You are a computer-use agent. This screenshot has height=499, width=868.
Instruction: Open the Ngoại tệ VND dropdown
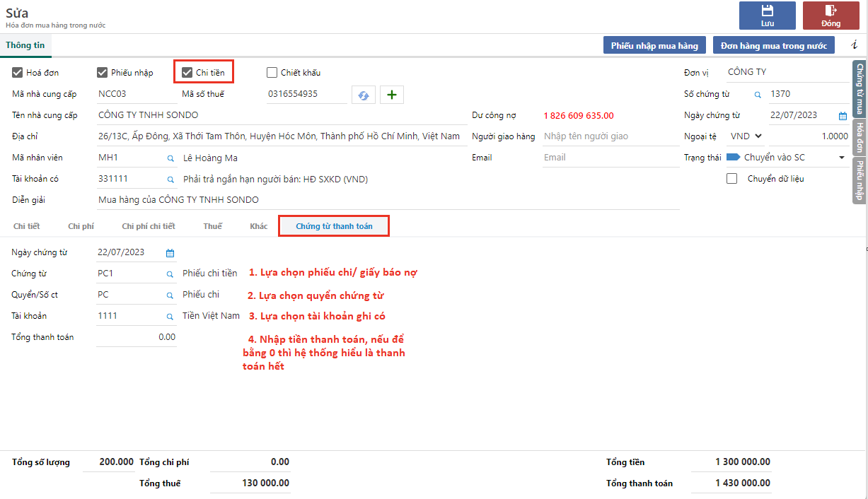click(x=747, y=136)
